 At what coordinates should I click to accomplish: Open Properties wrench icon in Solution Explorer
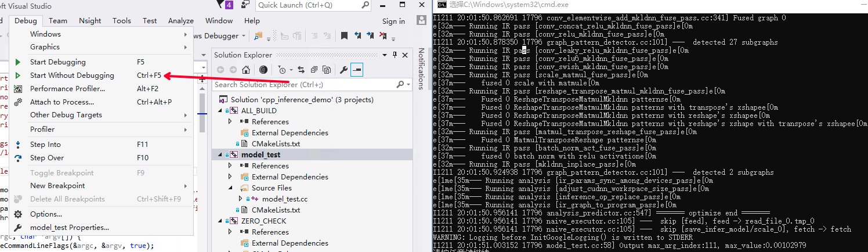click(x=343, y=70)
